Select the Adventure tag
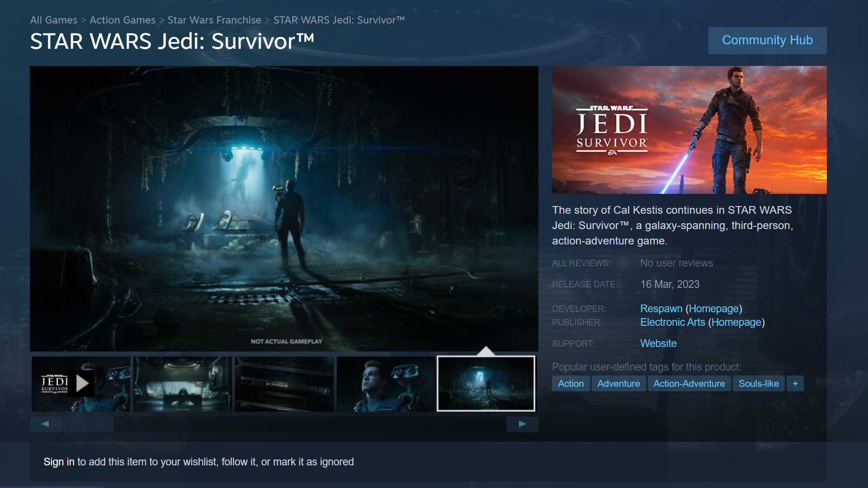This screenshot has width=868, height=488. pyautogui.click(x=618, y=384)
